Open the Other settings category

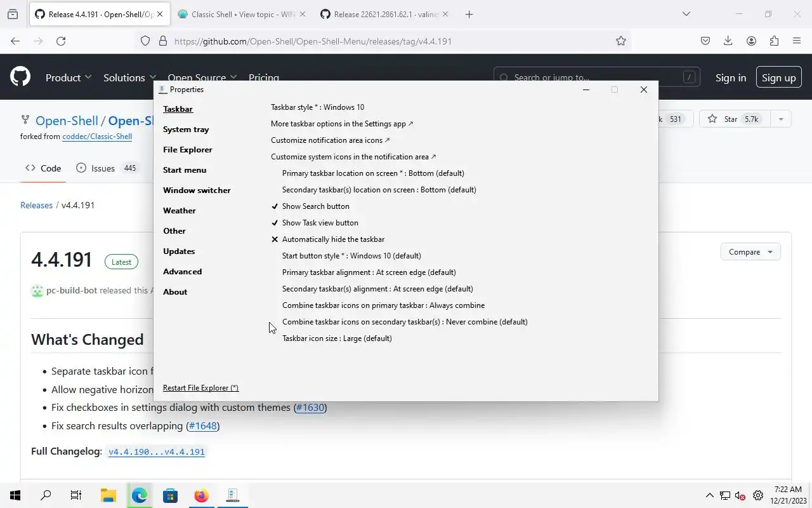(x=174, y=231)
